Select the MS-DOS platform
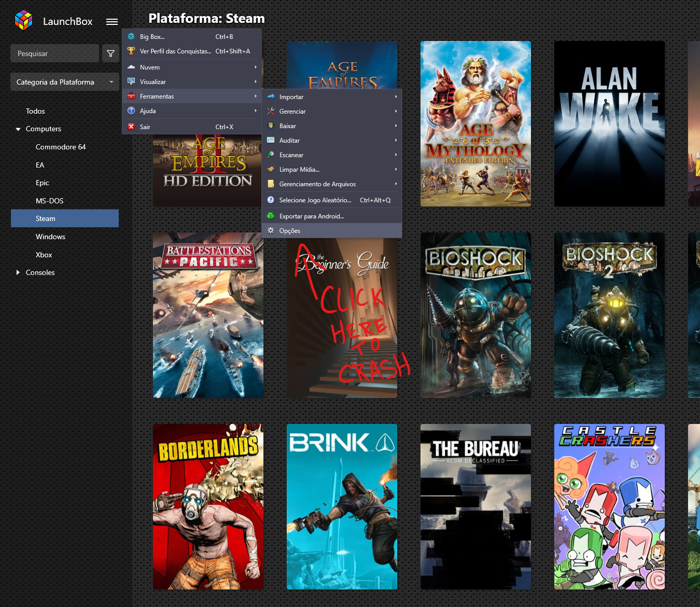700x607 pixels. 49,201
